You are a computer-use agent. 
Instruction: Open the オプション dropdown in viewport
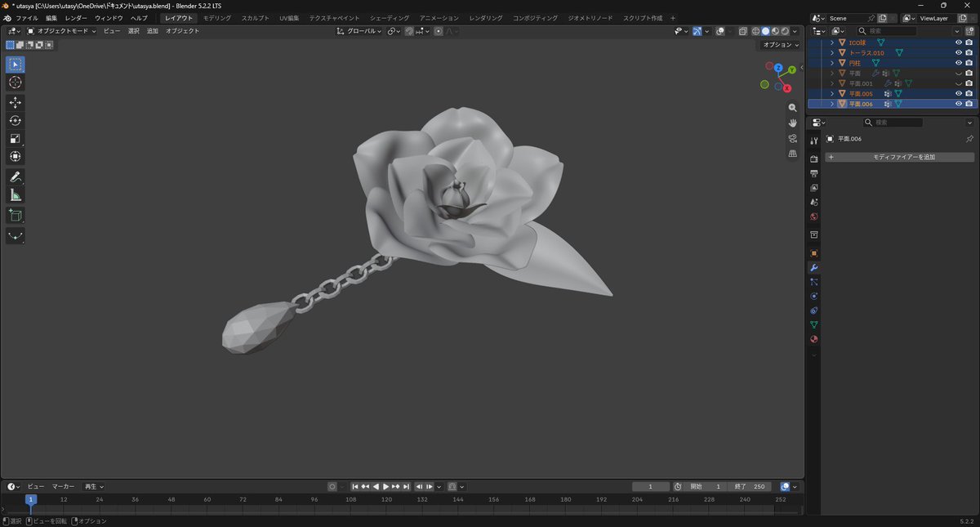click(781, 45)
